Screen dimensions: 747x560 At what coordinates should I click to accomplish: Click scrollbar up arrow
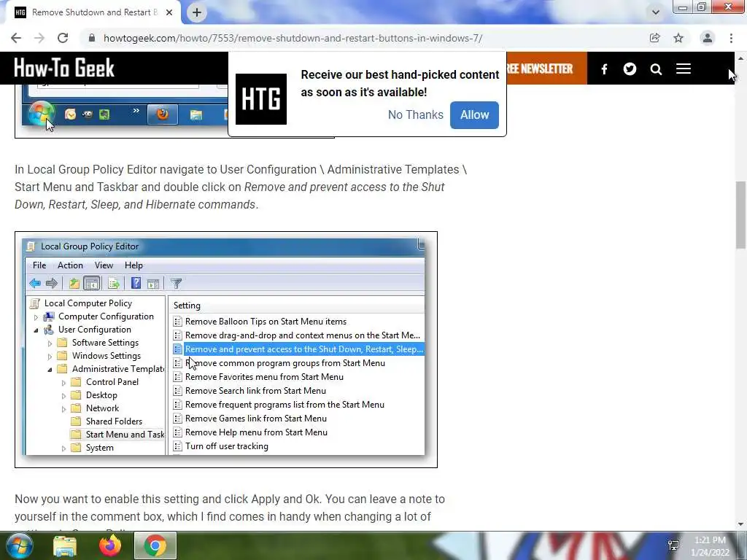(x=740, y=58)
